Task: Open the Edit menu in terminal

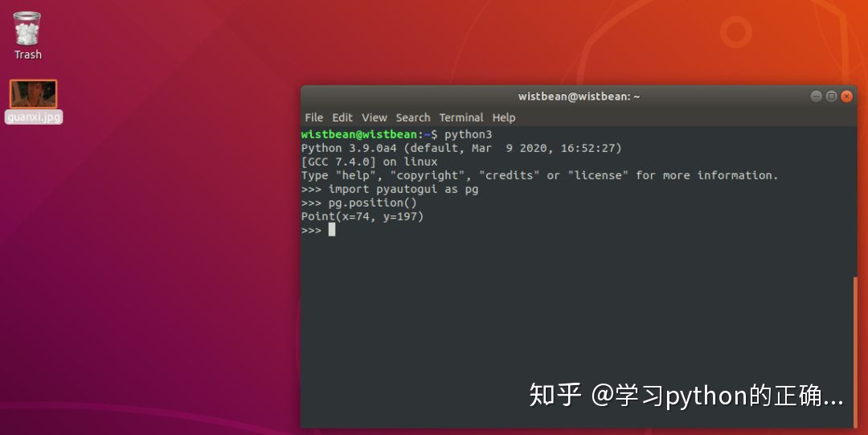Action: coord(342,117)
